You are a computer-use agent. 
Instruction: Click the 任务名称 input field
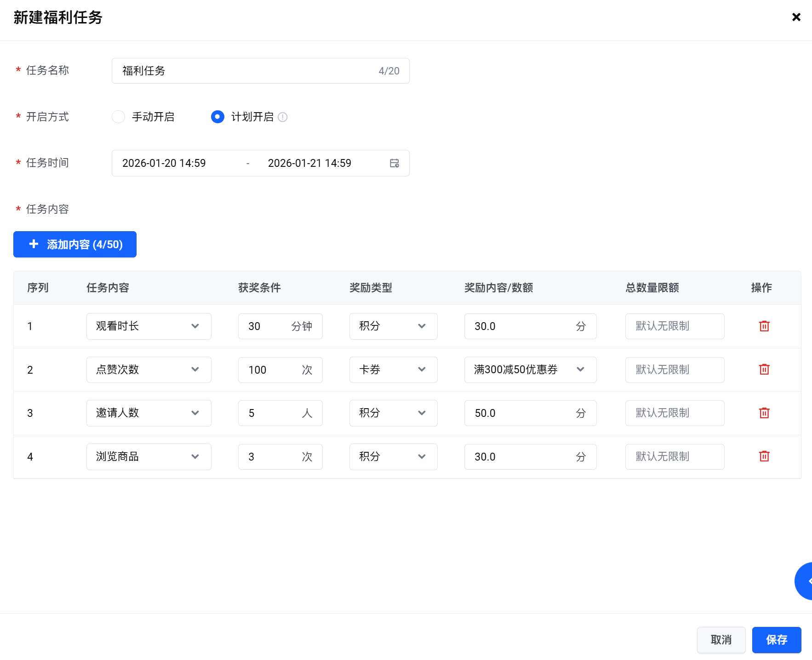pyautogui.click(x=248, y=71)
